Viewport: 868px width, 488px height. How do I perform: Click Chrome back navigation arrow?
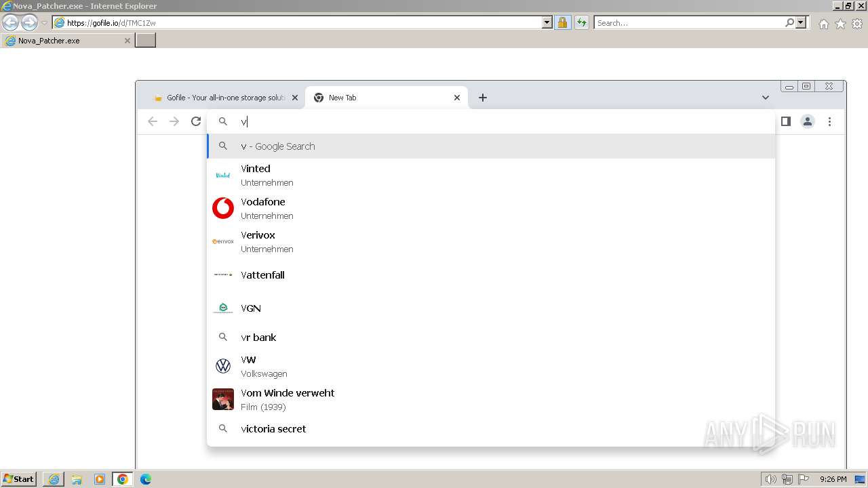coord(153,121)
